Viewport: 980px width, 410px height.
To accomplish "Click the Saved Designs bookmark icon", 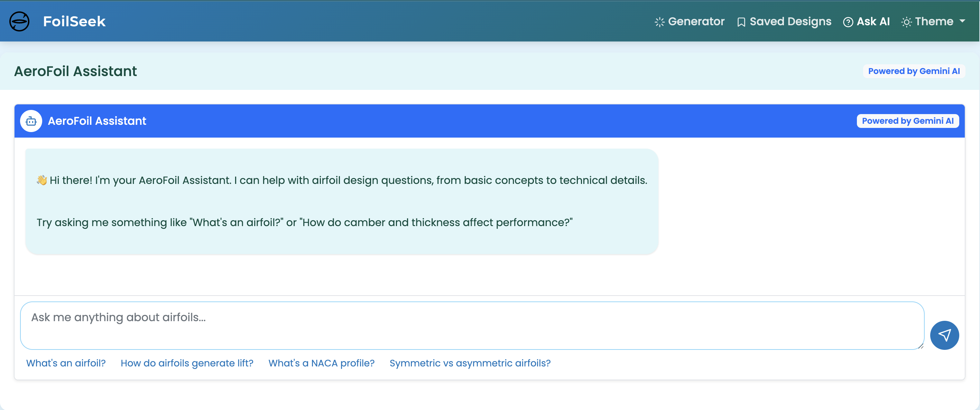I will 741,22.
